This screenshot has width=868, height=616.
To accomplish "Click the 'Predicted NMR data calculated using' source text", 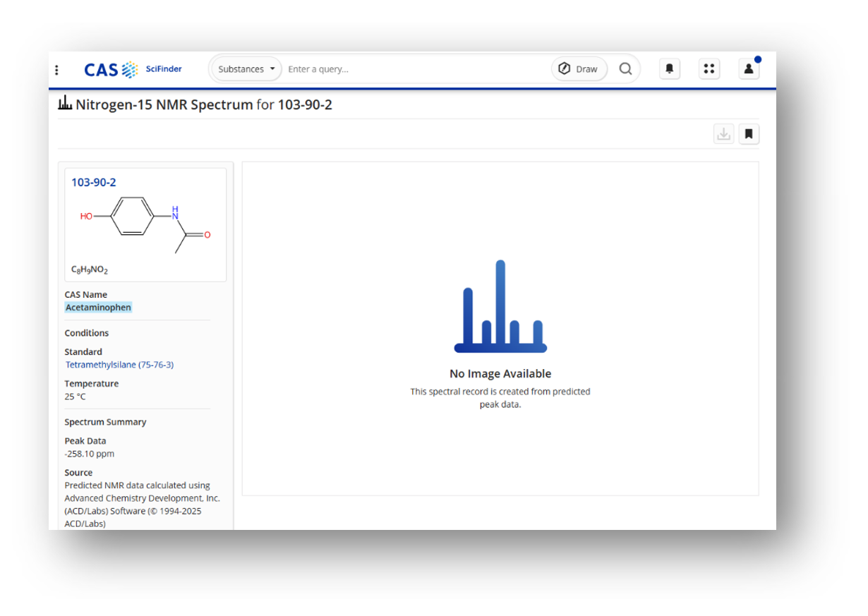I will click(x=138, y=485).
